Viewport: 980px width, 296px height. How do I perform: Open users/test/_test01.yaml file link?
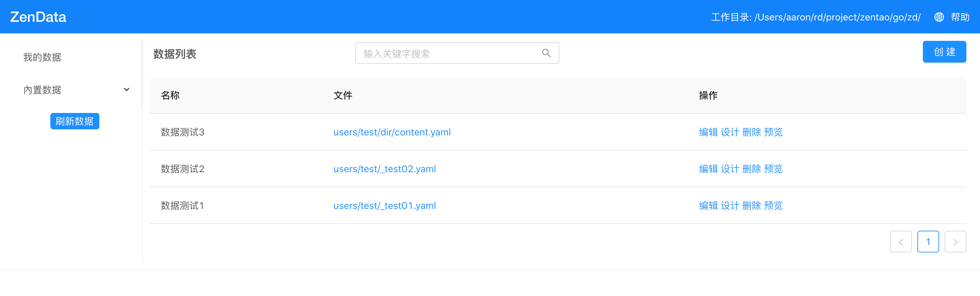tap(384, 206)
